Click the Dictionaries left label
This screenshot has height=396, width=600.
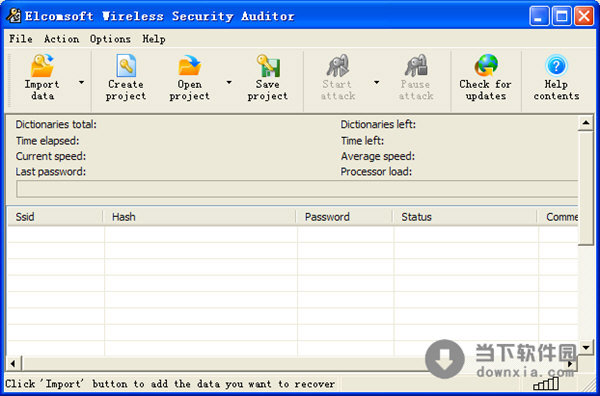378,124
